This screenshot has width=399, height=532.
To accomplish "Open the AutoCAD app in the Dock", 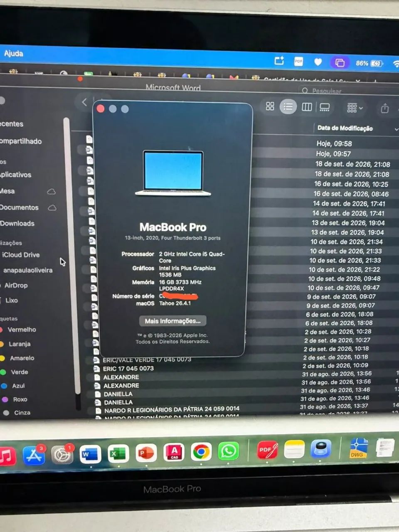I will click(174, 453).
